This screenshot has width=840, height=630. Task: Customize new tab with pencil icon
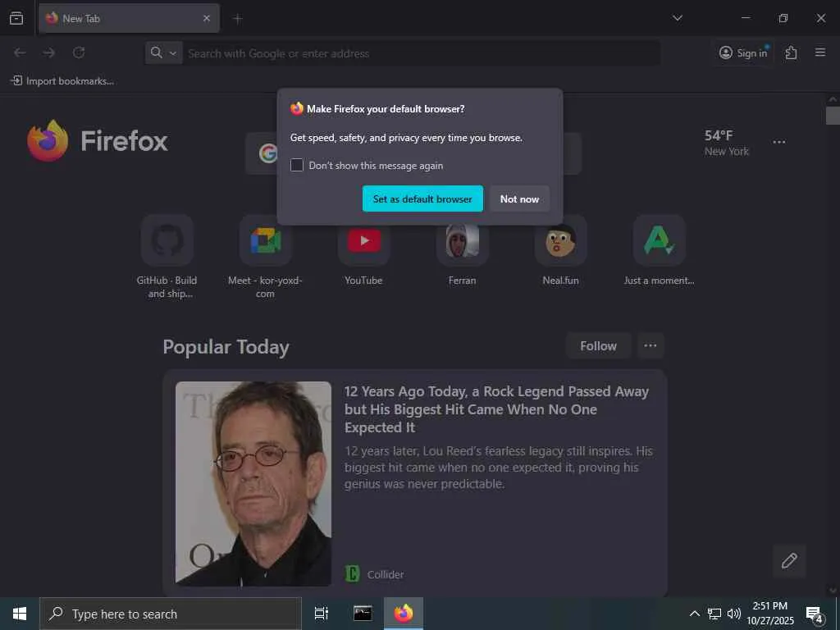pyautogui.click(x=789, y=561)
